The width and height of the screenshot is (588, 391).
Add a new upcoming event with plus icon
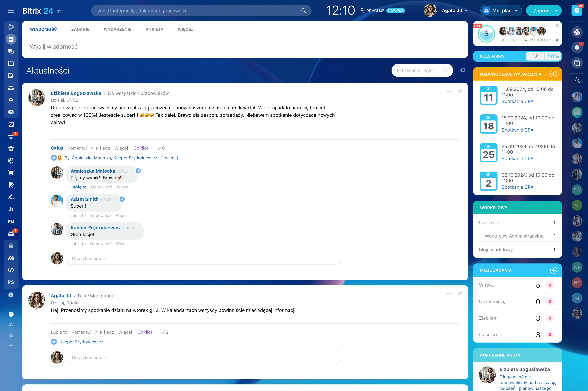click(x=553, y=74)
